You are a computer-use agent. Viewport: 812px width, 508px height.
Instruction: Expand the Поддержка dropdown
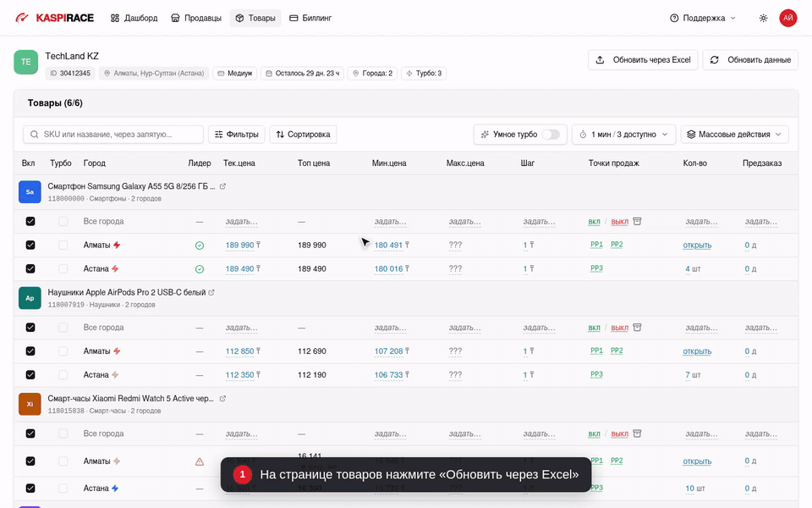(703, 18)
